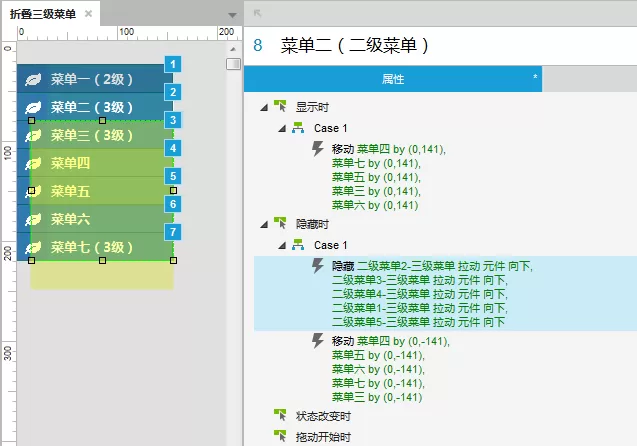Click the 显示时 event icon
The width and height of the screenshot is (637, 446).
(x=280, y=106)
